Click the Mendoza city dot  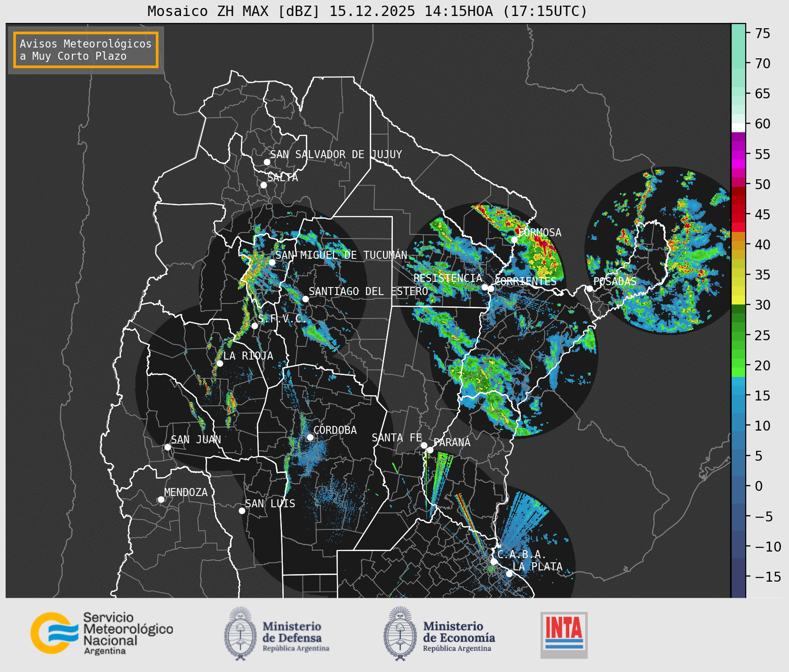coord(161,499)
